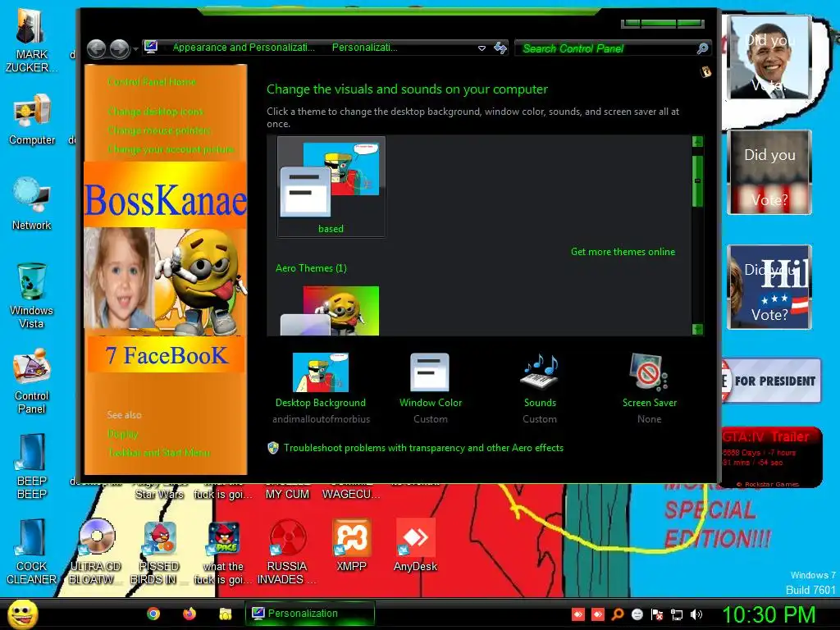Image resolution: width=840 pixels, height=630 pixels.
Task: Open Windows Explorer folder from taskbar
Action: [x=225, y=614]
